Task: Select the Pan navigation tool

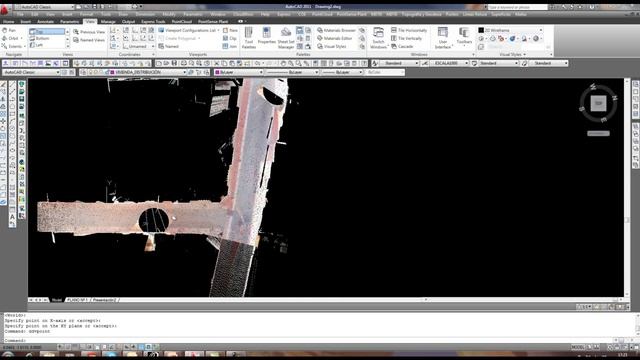Action: coord(9,31)
